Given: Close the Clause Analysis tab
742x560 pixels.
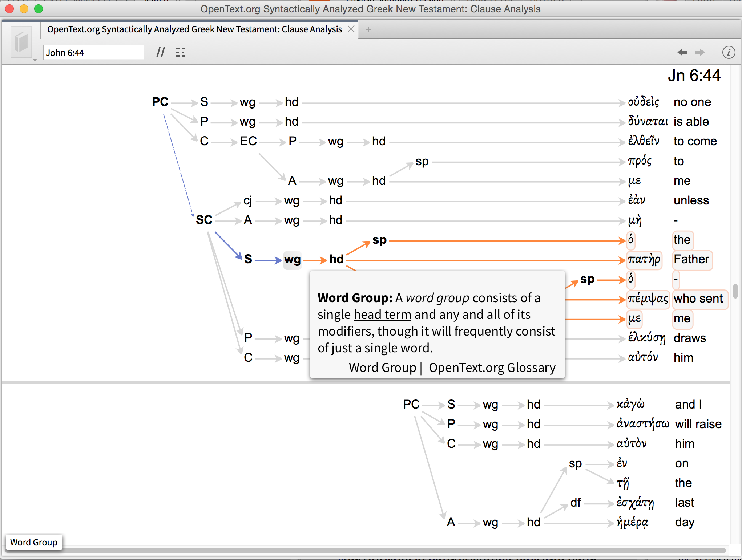Looking at the screenshot, I should point(351,29).
